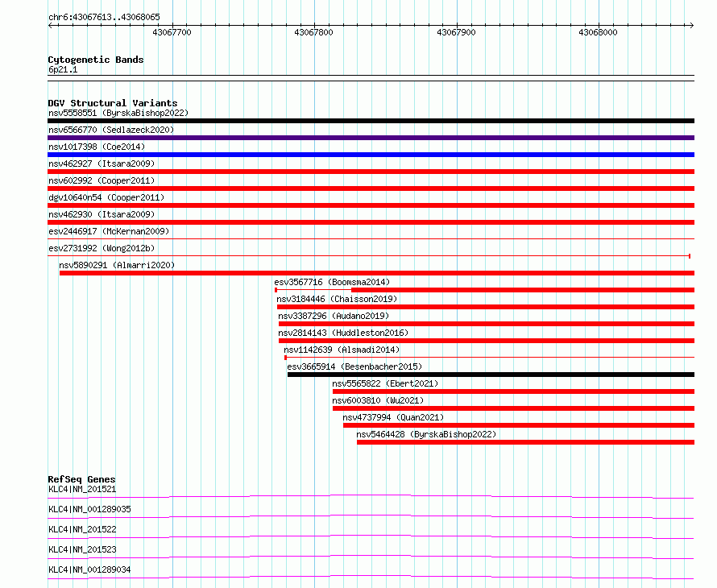
Task: Click the nsv5558551 (ByrskaBishop2022) variant label
Action: (x=118, y=113)
